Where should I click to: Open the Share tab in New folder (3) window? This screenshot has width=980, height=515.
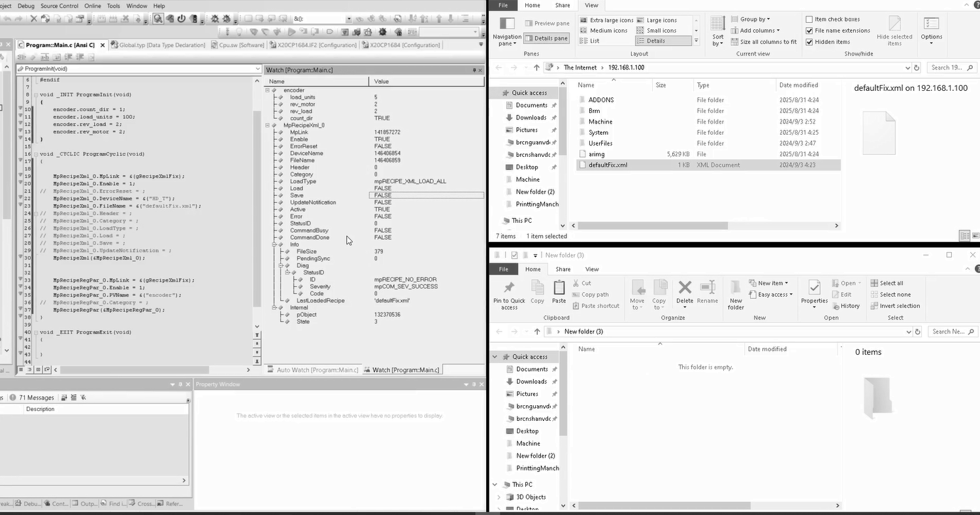[x=563, y=269]
